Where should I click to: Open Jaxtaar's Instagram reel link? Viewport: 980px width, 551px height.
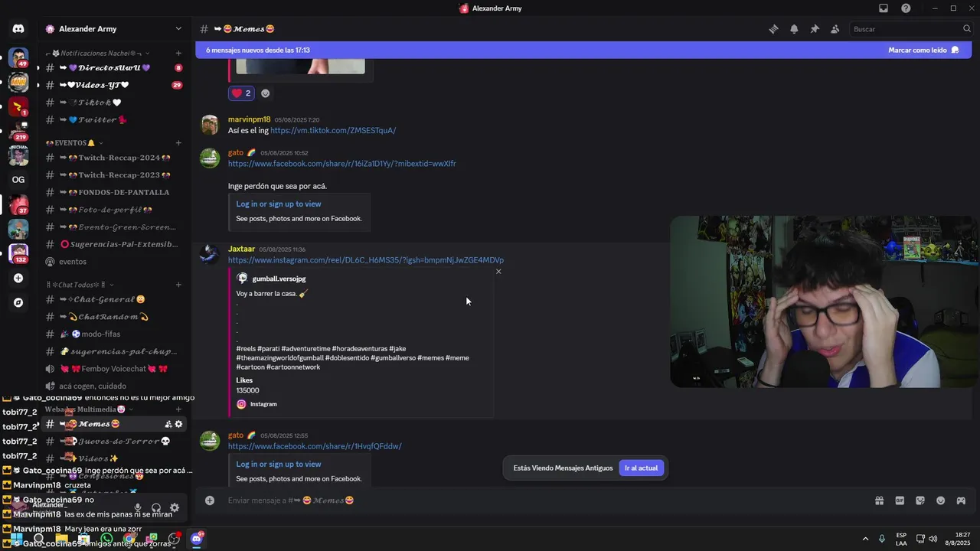pos(366,260)
